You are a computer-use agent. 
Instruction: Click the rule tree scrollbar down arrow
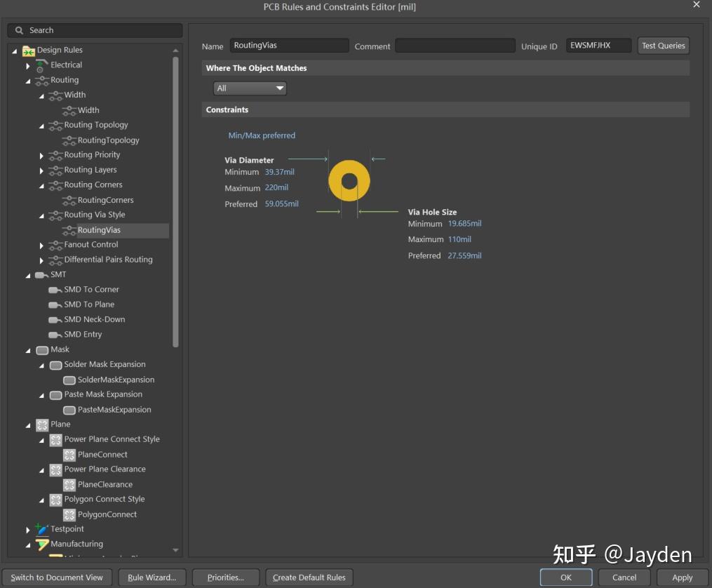tap(176, 550)
